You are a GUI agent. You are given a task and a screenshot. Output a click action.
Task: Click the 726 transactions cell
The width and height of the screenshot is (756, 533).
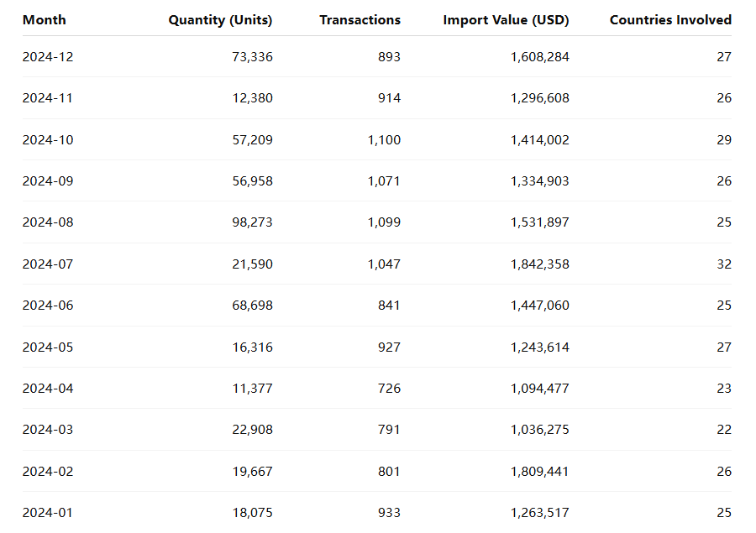[x=388, y=389]
